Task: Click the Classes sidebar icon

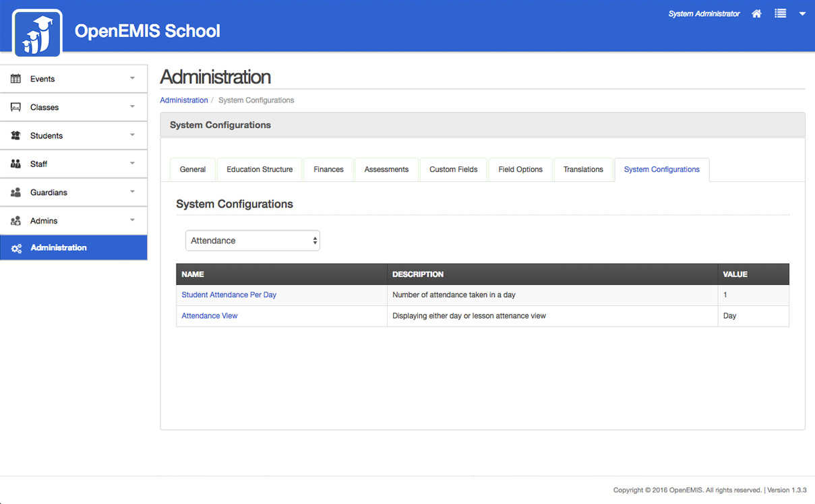Action: 16,107
